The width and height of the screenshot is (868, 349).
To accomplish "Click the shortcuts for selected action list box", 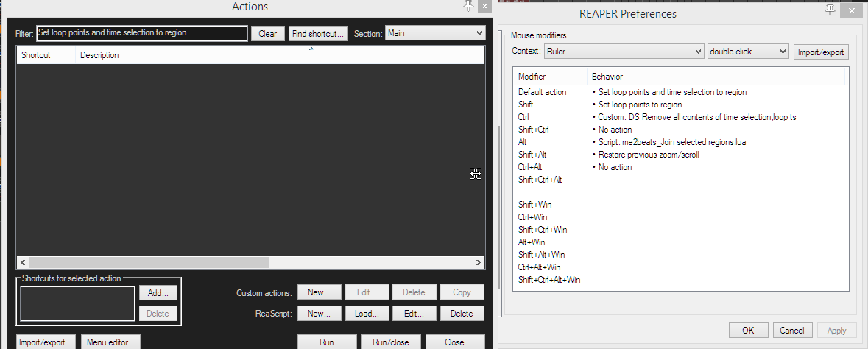I will pyautogui.click(x=77, y=303).
